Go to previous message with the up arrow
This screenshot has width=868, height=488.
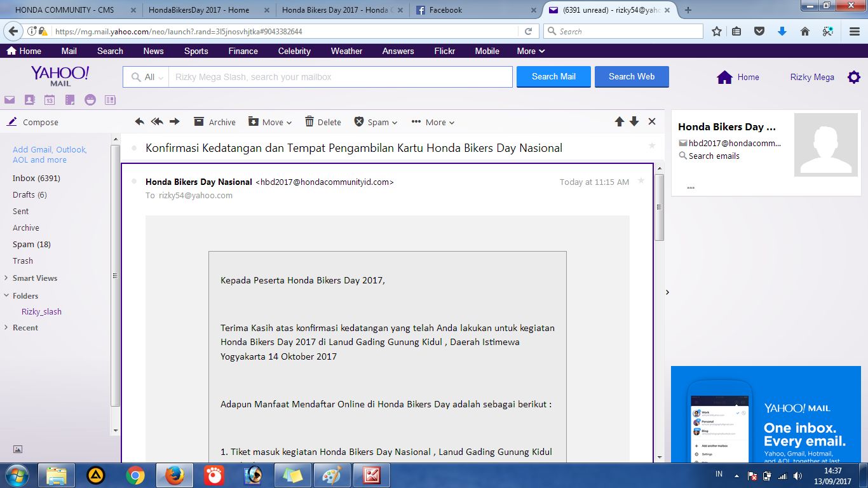click(x=620, y=121)
